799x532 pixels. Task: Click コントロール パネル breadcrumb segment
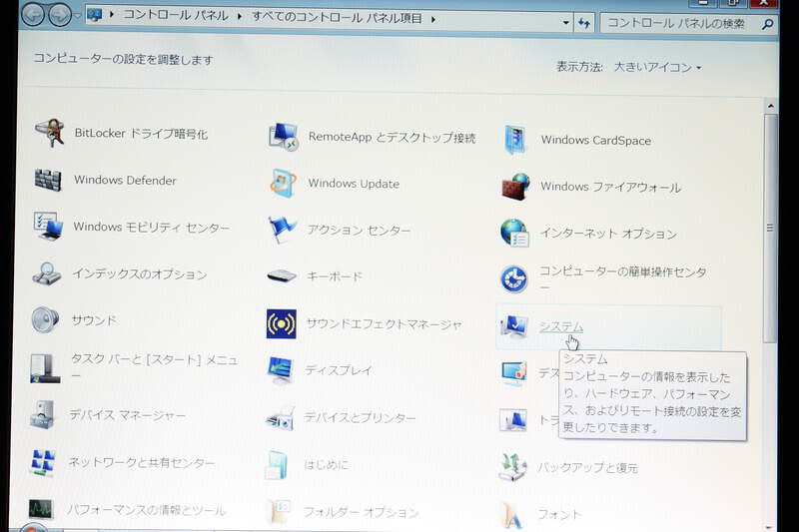(176, 15)
